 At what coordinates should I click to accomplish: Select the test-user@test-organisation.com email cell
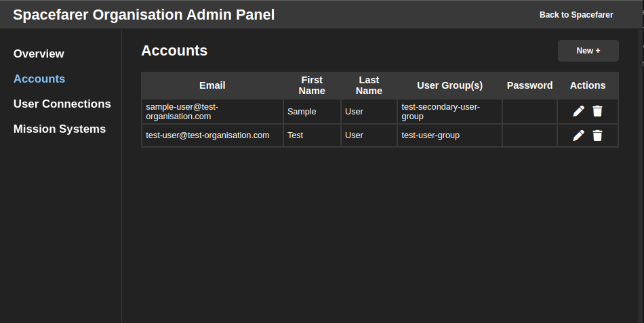[x=212, y=135]
